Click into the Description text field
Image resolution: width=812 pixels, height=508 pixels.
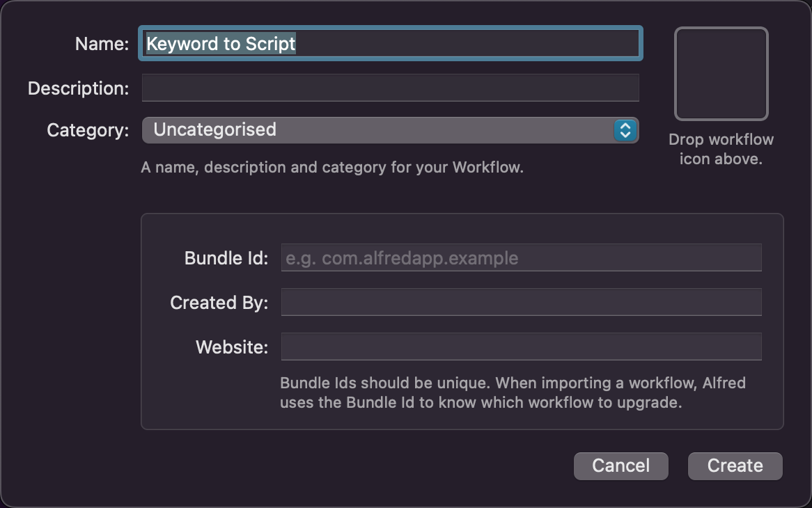click(390, 88)
